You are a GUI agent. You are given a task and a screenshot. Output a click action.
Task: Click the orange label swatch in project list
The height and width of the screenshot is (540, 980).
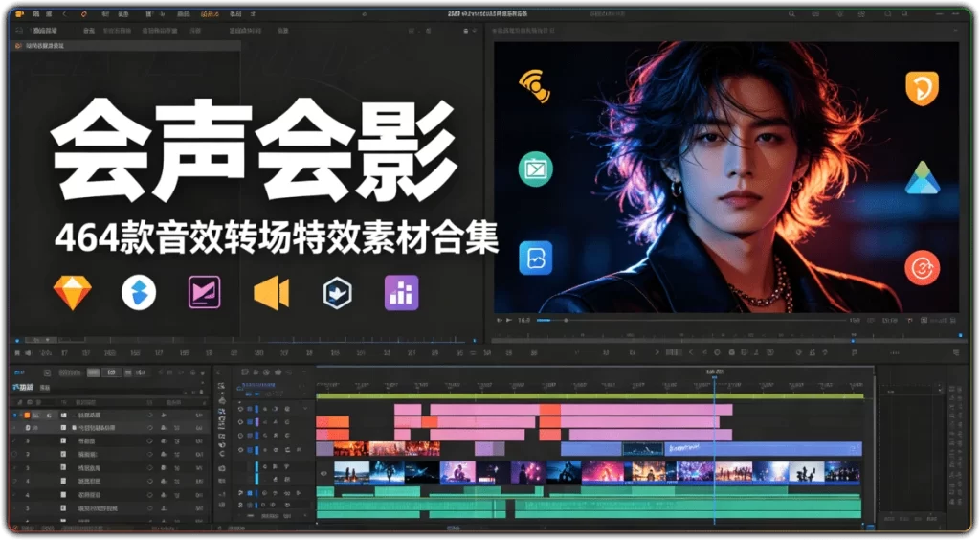(x=27, y=415)
